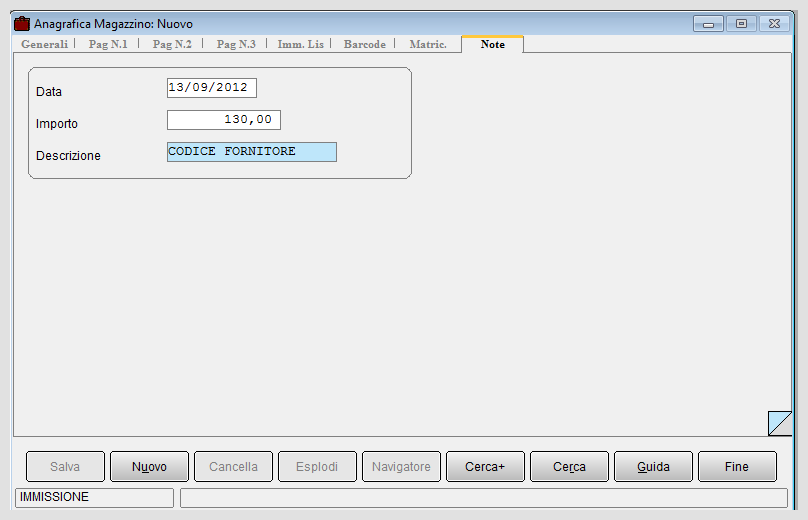Open the Navigatore button
The image size is (808, 520).
tap(401, 466)
